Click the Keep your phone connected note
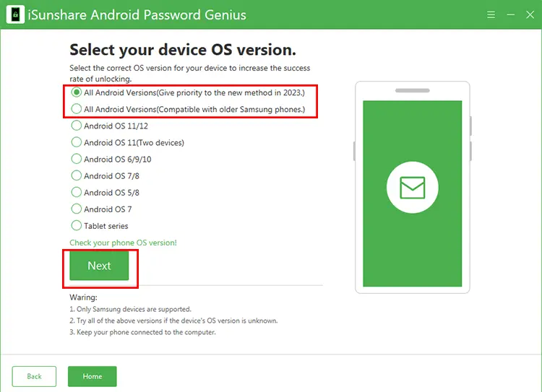Image resolution: width=542 pixels, height=392 pixels. pos(143,332)
